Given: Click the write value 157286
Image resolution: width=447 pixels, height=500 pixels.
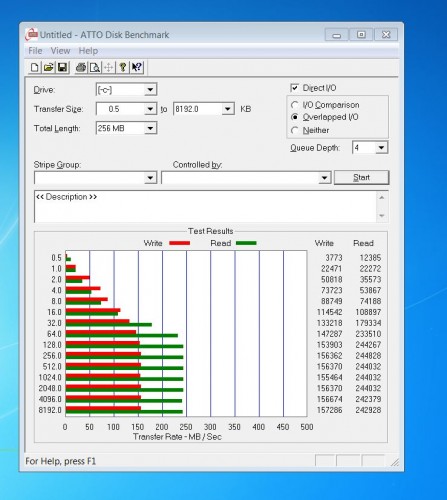Looking at the screenshot, I should [x=329, y=410].
